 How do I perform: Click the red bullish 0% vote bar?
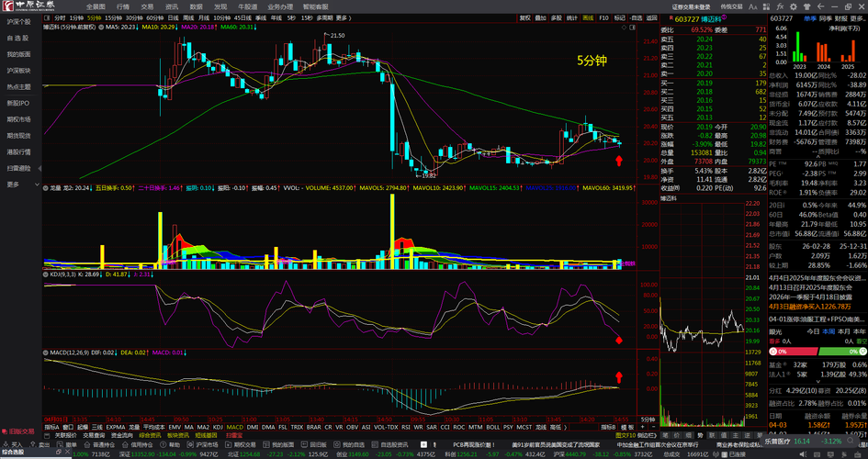(793, 352)
